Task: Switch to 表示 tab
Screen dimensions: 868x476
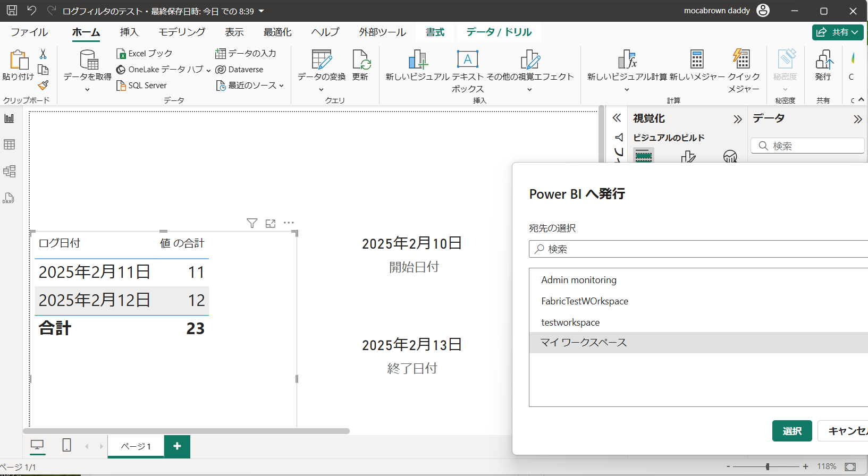Action: (234, 32)
